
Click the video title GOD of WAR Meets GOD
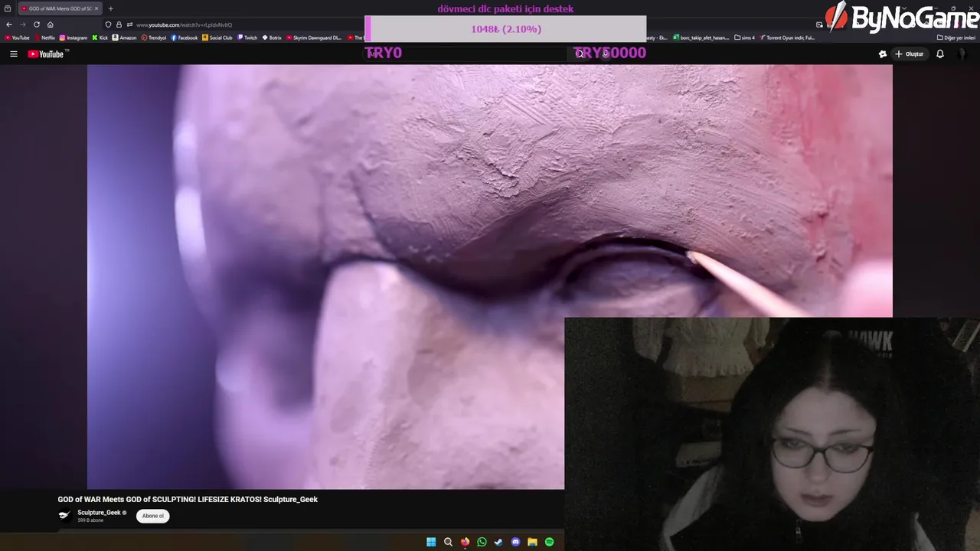pos(188,499)
